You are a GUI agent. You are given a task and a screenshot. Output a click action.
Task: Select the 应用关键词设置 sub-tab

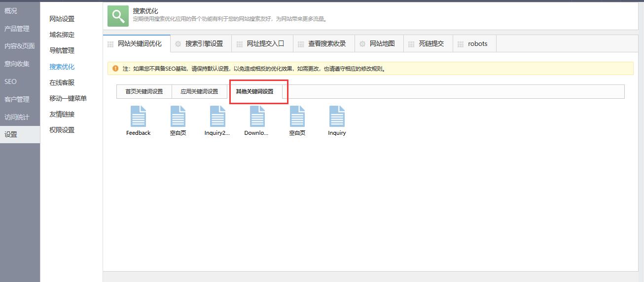click(199, 91)
